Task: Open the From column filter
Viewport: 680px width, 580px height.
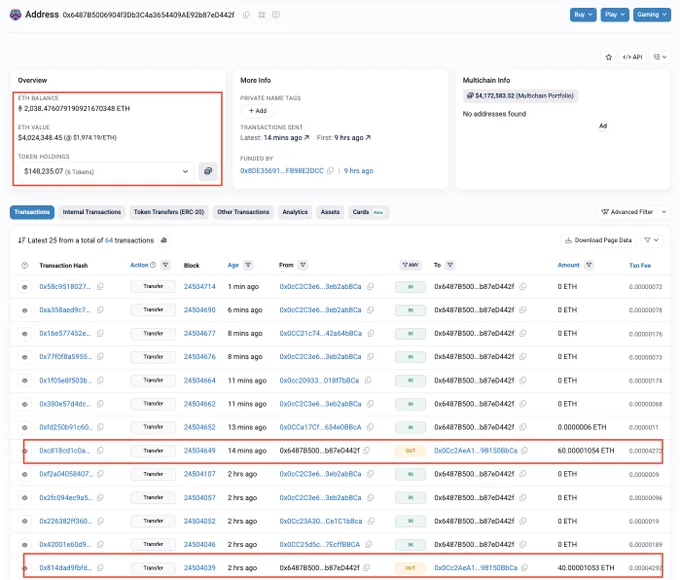Action: 303,265
